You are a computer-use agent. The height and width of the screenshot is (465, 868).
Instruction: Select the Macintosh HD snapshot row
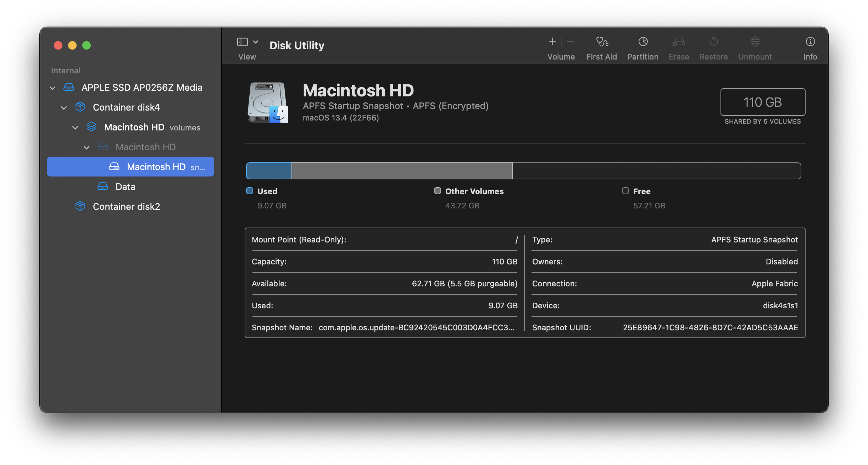click(156, 167)
